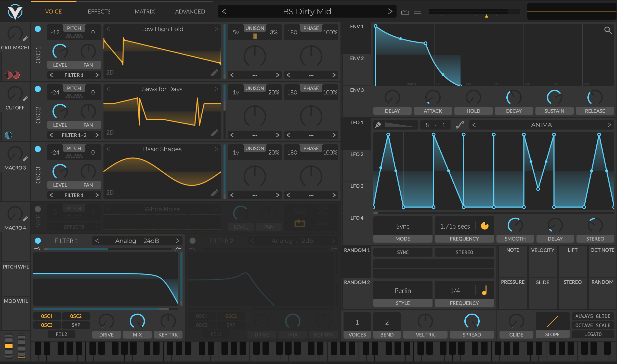
Task: Toggle the LFO smooth curve icon
Action: [460, 125]
